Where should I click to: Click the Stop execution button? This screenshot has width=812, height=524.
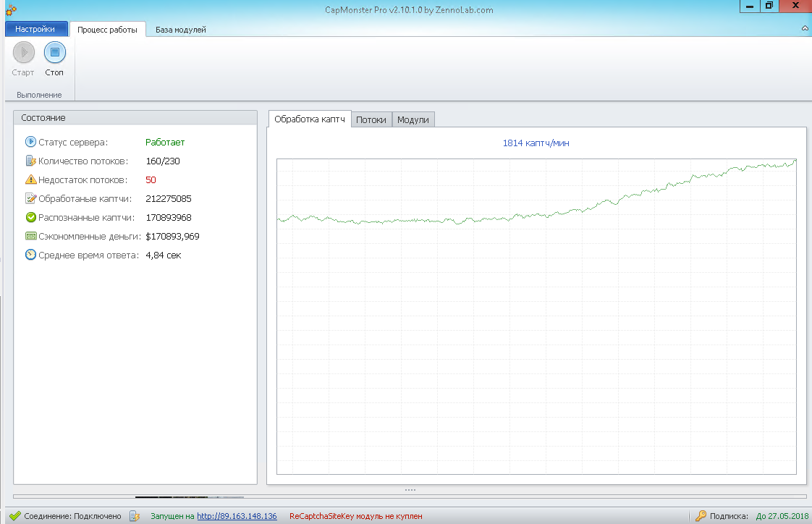tap(54, 53)
